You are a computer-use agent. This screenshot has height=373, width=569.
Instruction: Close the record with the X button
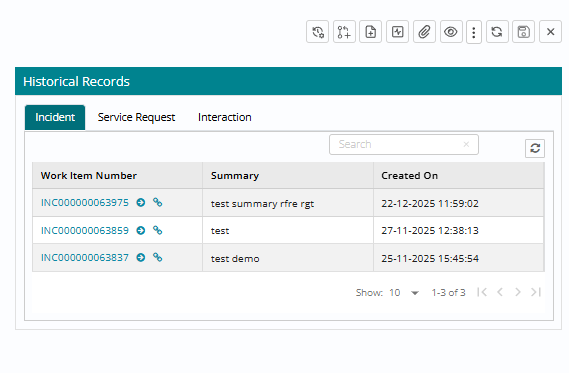[550, 32]
